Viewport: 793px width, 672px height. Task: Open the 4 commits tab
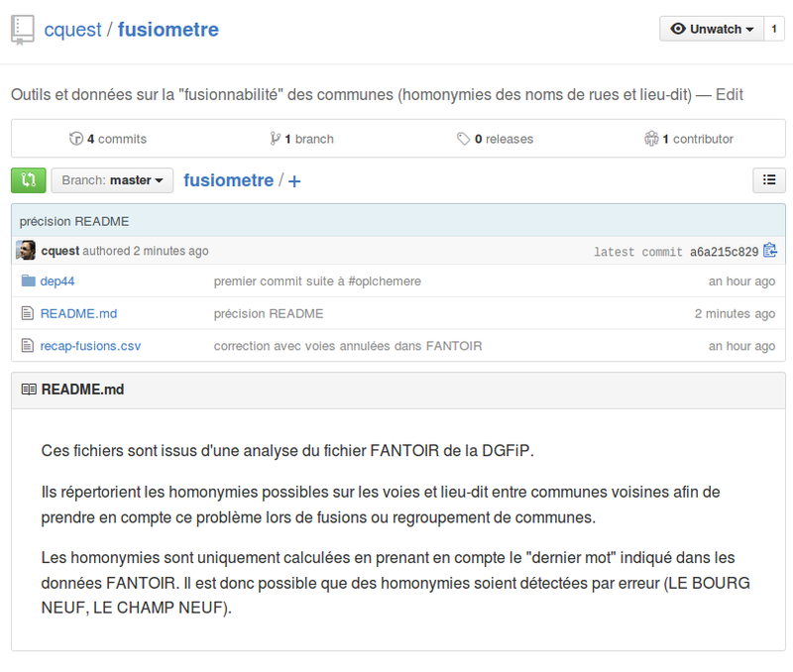pyautogui.click(x=108, y=139)
